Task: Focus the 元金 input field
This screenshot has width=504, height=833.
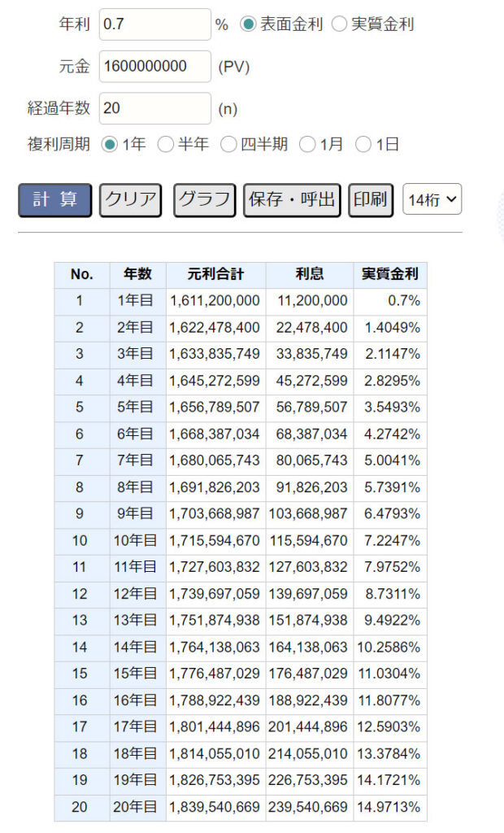Action: (x=155, y=67)
